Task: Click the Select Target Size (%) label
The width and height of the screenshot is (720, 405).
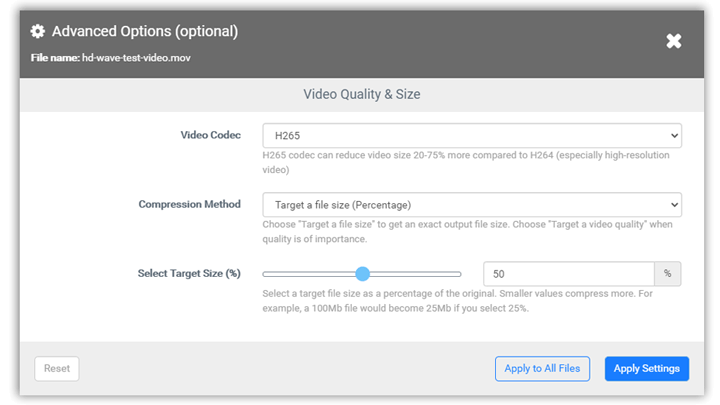Action: 189,273
